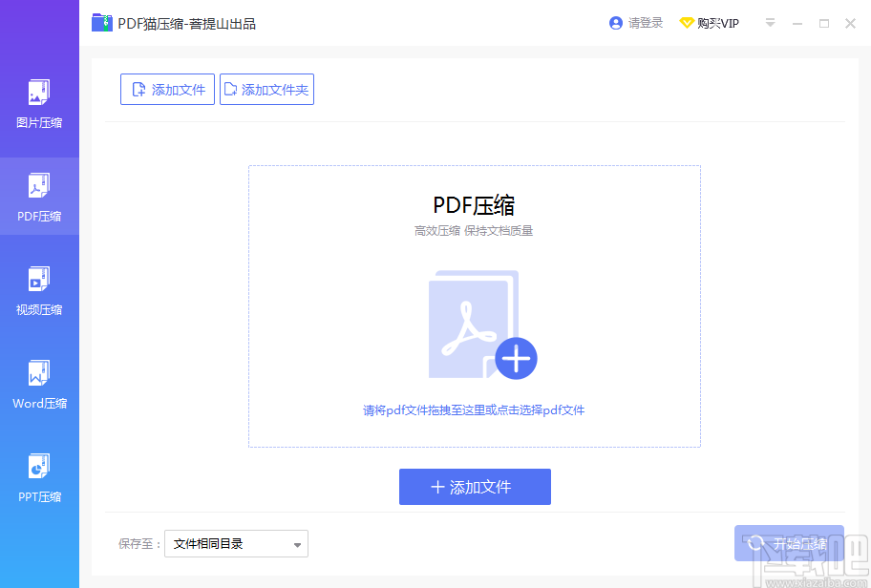Click the user avatar icon beside 请登录
The width and height of the screenshot is (871, 588).
[x=616, y=22]
